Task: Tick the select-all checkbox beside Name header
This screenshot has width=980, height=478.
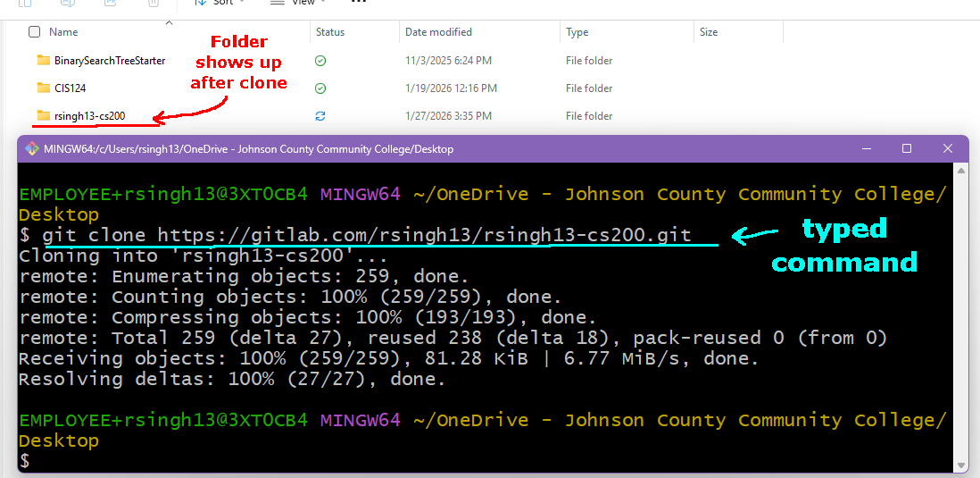Action: 35,32
